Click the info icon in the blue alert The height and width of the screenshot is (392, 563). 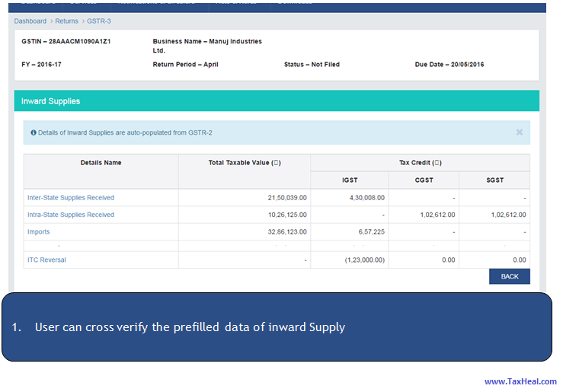point(34,132)
